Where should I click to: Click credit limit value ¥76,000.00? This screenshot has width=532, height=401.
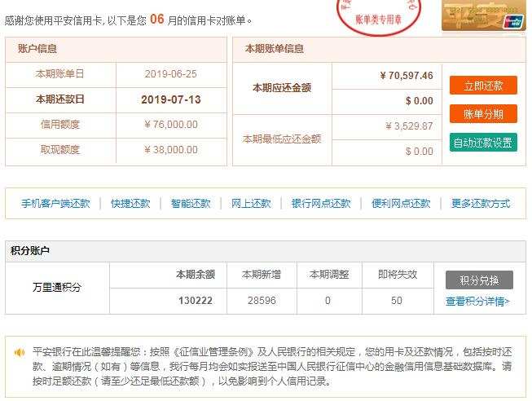point(171,125)
